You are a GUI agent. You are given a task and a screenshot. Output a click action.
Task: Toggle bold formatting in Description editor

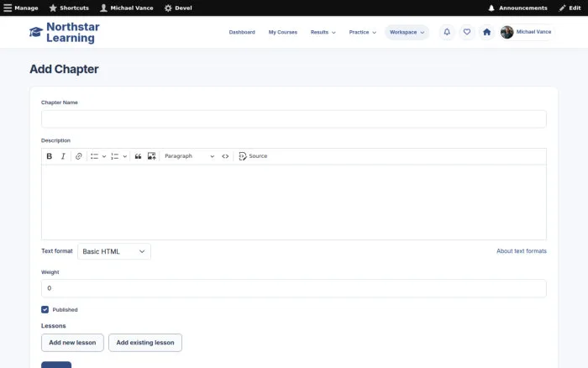tap(49, 156)
